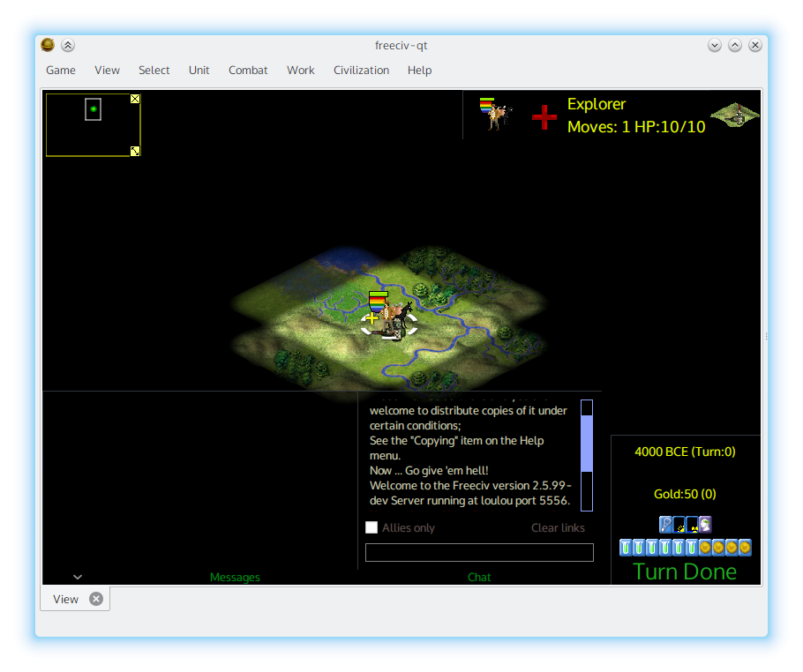803x672 pixels.
Task: Click the last gold coin tax icon
Action: click(x=745, y=548)
